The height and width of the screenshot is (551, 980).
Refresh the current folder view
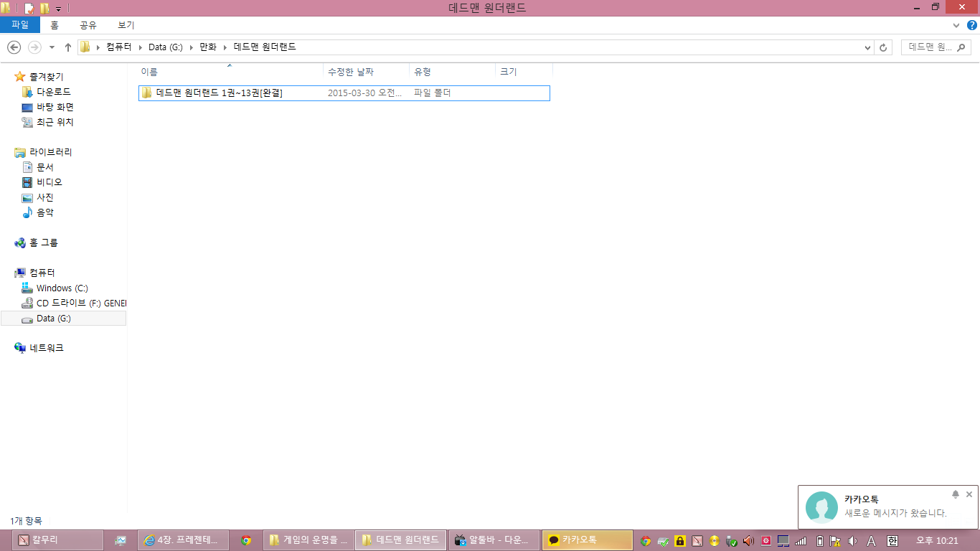click(883, 47)
